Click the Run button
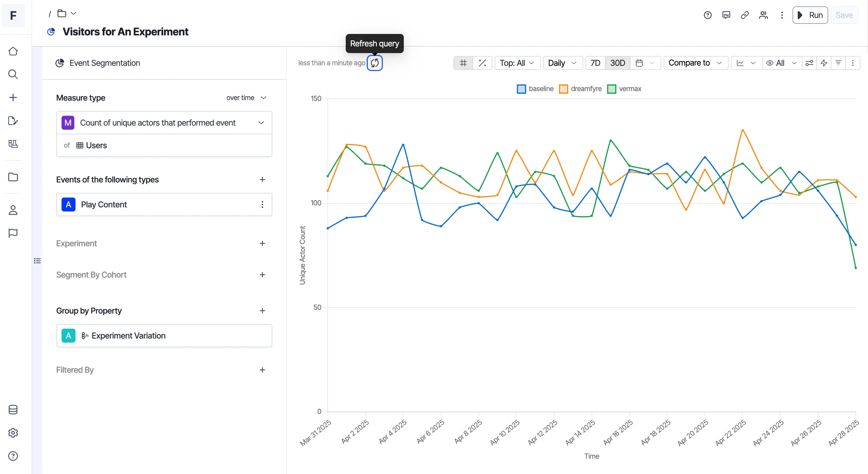Viewport: 868px width, 474px height. 810,15
